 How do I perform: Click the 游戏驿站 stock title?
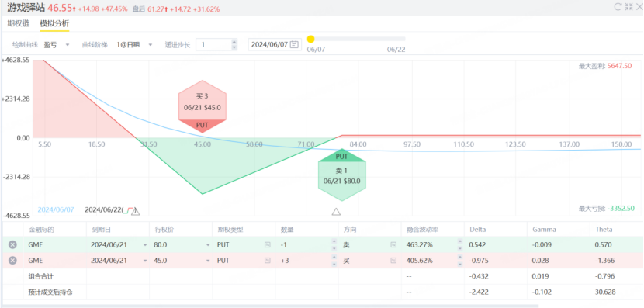[26, 8]
